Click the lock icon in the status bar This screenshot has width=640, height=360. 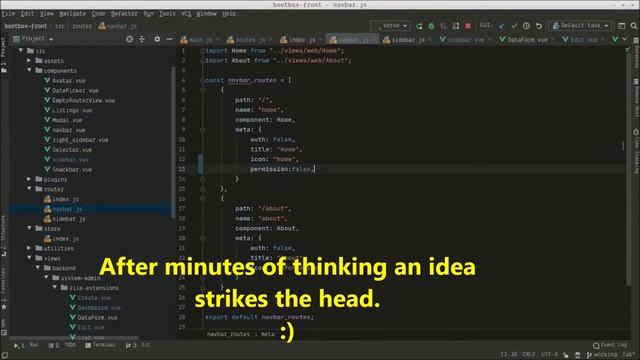tap(565, 355)
